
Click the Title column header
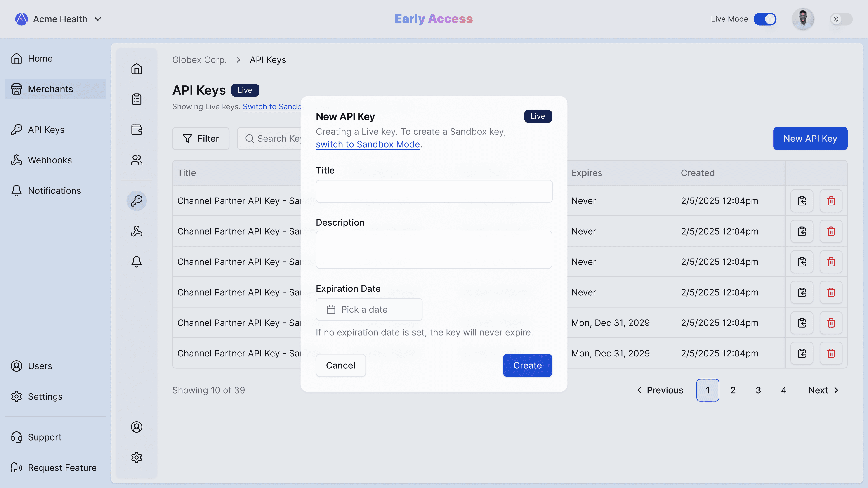coord(187,173)
